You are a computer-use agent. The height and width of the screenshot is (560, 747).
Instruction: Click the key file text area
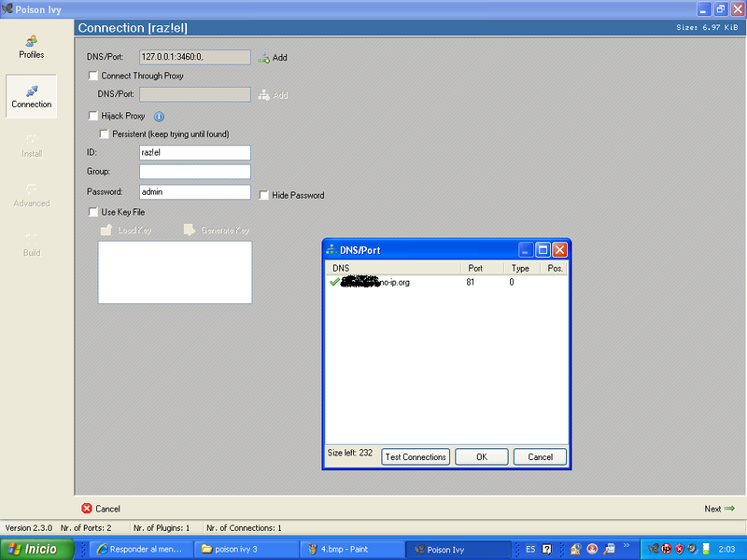tap(175, 272)
